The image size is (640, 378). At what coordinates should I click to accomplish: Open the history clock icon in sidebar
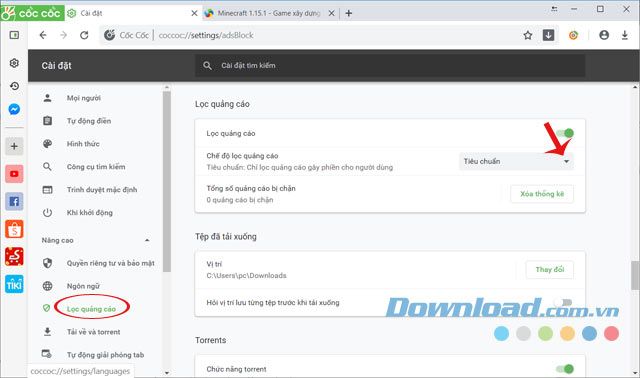pos(14,86)
